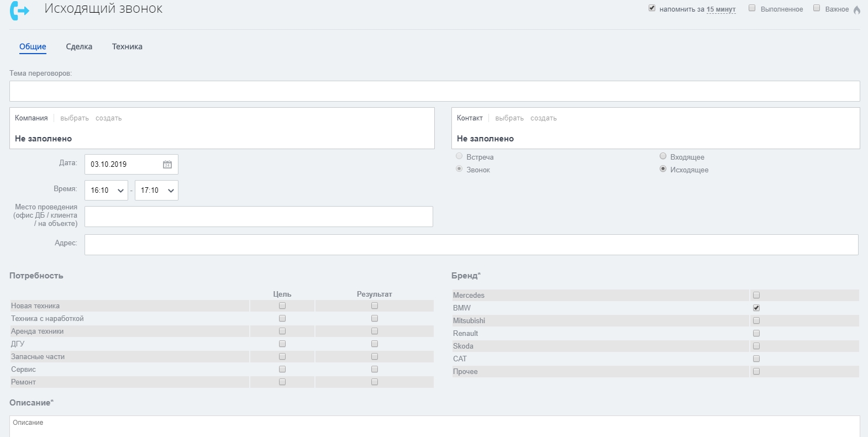The image size is (868, 437).
Task: Open the 16:10 start time dropdown
Action: pyautogui.click(x=106, y=190)
